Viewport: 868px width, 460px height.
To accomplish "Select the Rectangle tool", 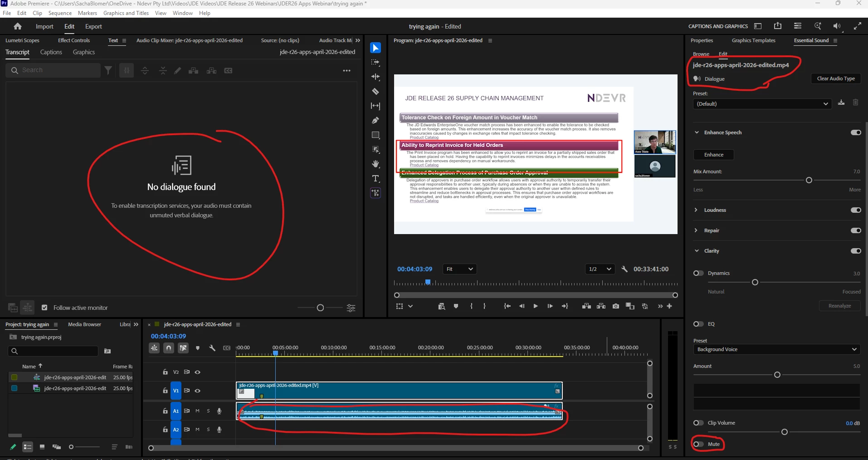I will (375, 135).
